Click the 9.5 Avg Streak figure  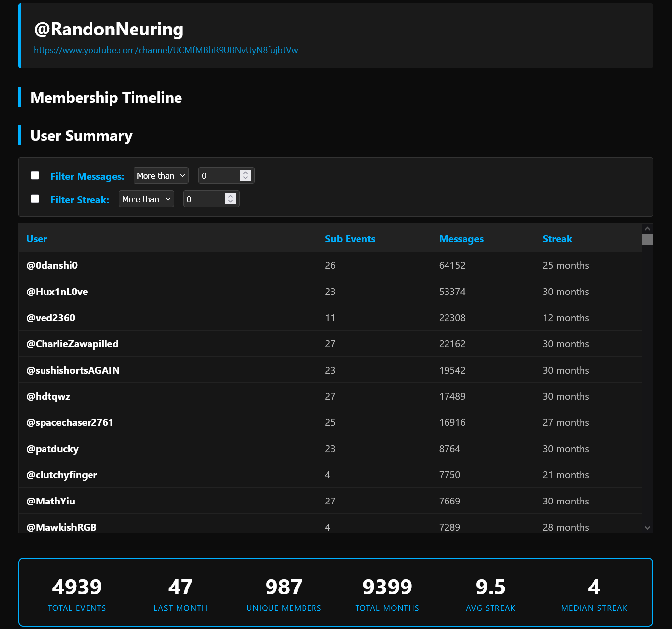coord(491,587)
